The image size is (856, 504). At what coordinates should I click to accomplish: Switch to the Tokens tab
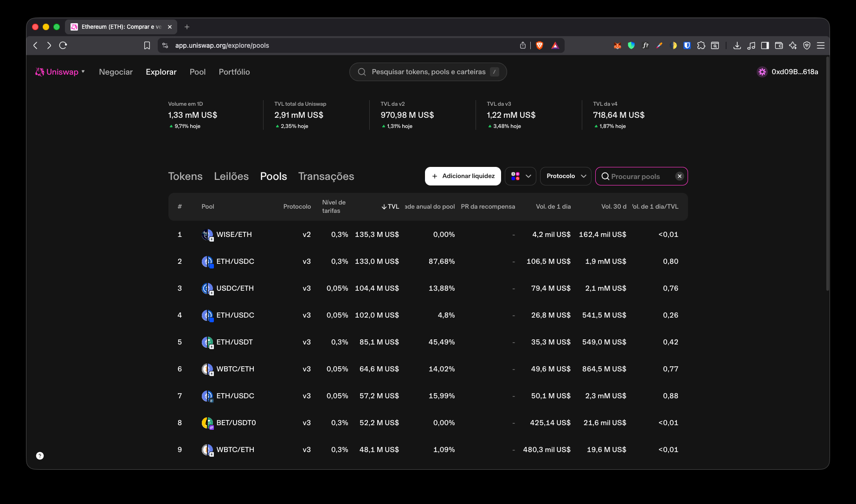click(x=185, y=176)
